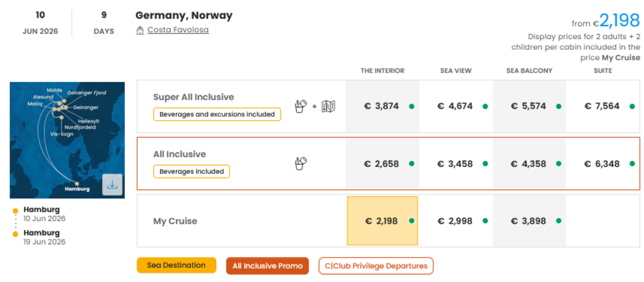Open C|Club Privilege Departures tag

click(x=376, y=266)
